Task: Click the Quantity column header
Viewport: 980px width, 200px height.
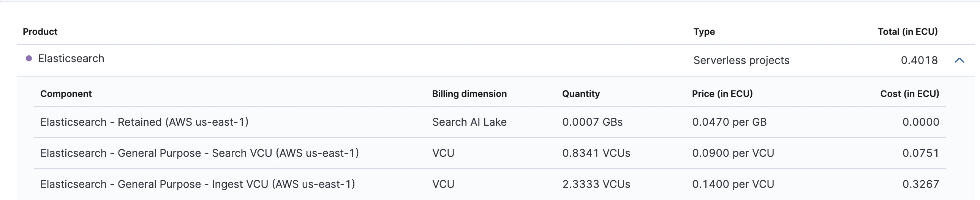Action: click(580, 94)
